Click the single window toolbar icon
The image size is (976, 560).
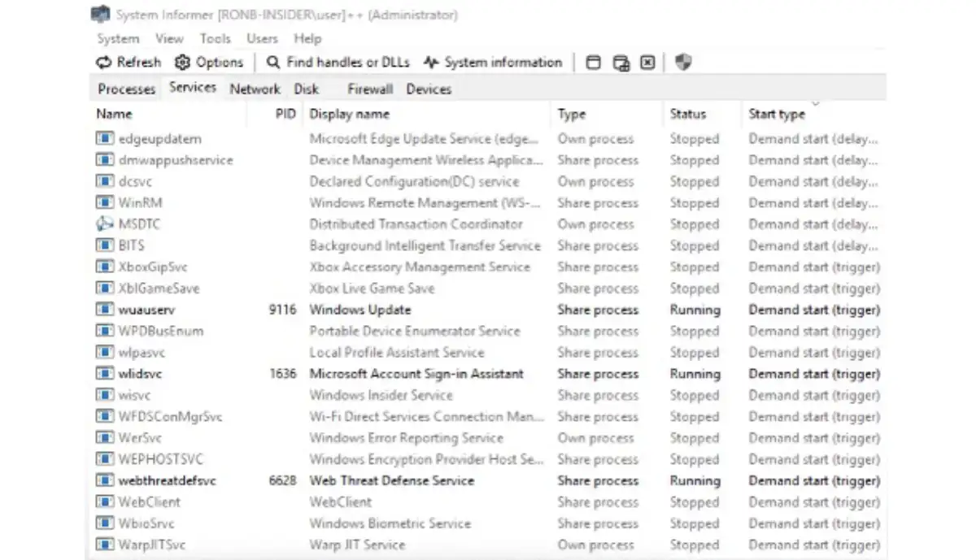click(x=594, y=63)
